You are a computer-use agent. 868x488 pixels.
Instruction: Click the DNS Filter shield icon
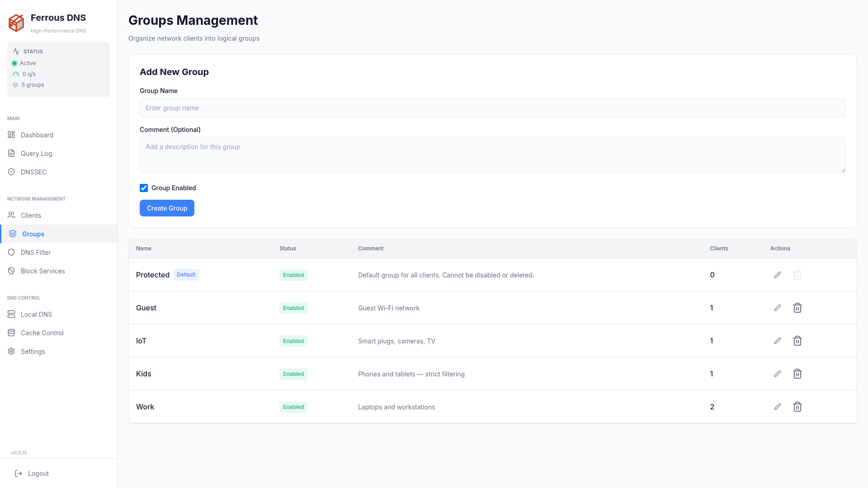(x=11, y=252)
